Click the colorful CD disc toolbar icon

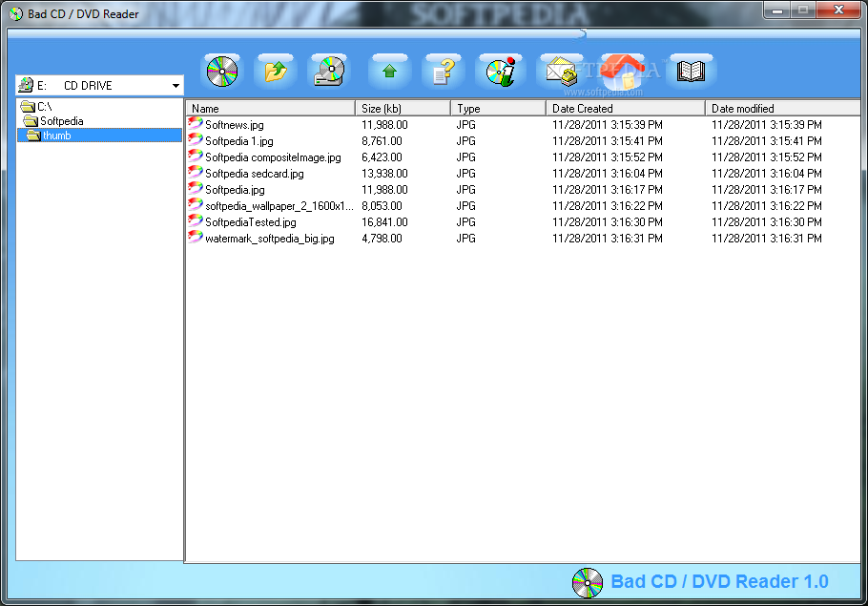222,72
